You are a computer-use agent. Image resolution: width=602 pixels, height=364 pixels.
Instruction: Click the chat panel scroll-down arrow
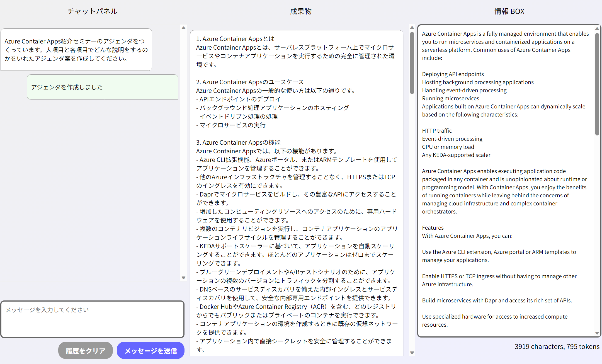coord(183,278)
